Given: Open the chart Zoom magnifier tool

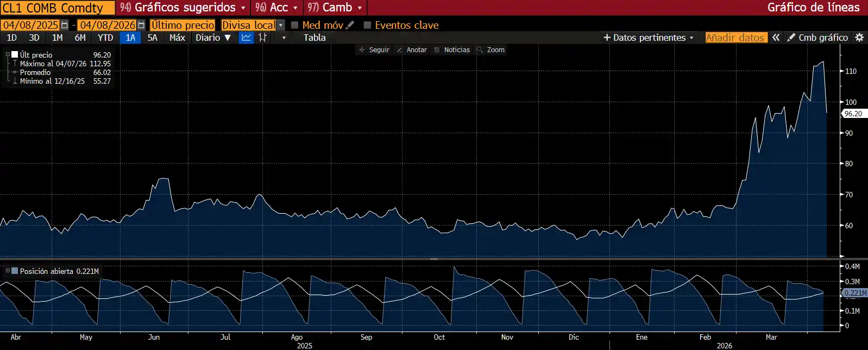Looking at the screenshot, I should [x=490, y=49].
